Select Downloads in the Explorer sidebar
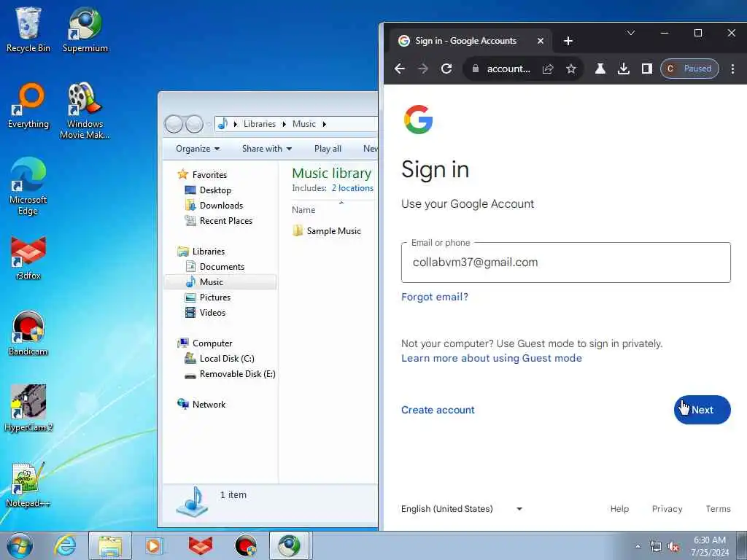 [214, 205]
